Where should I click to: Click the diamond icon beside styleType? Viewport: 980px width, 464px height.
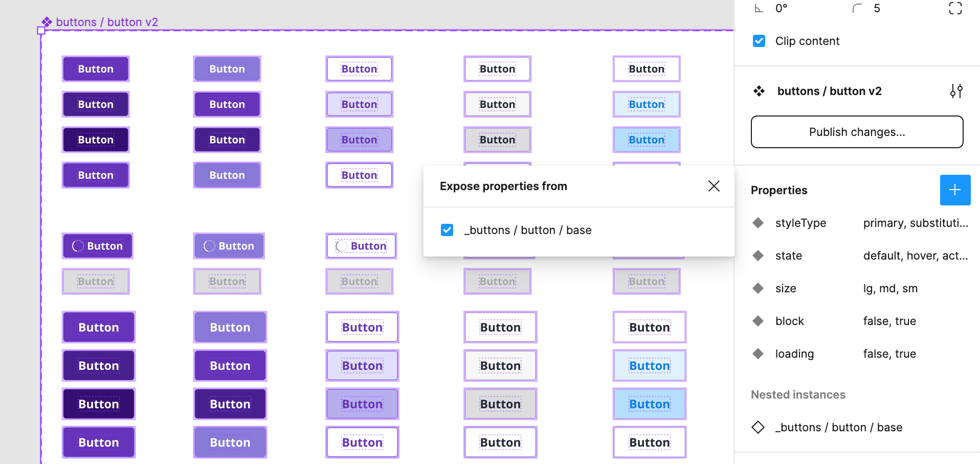click(758, 223)
